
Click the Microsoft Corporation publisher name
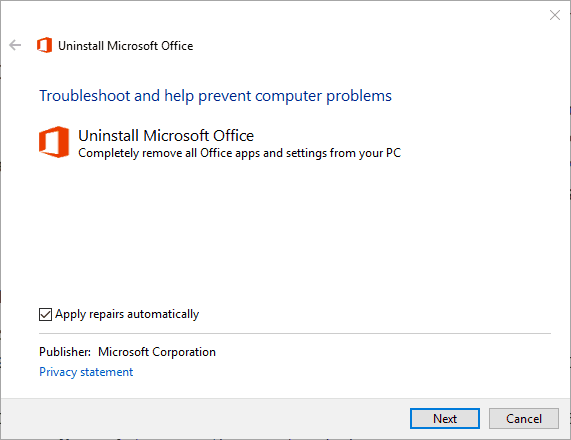click(157, 352)
